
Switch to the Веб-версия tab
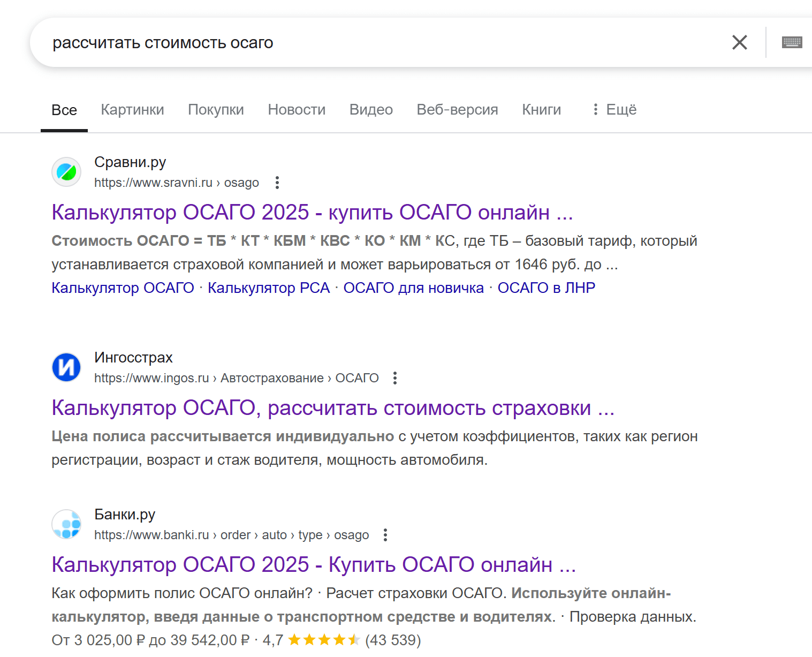(457, 109)
